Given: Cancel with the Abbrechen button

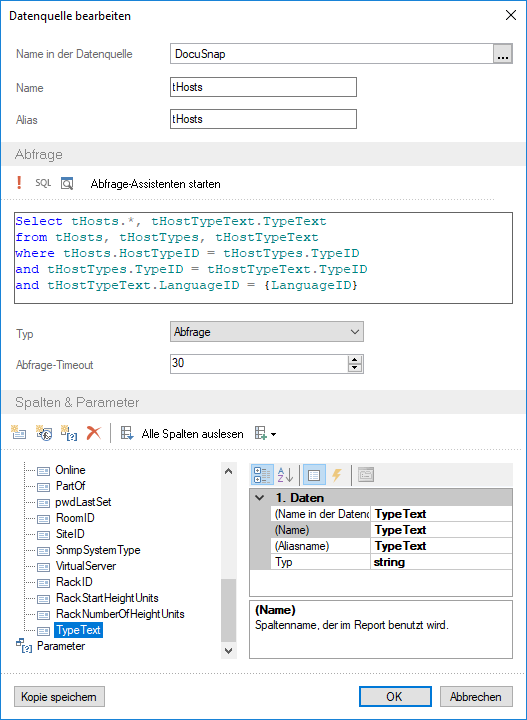Looking at the screenshot, I should tap(476, 697).
